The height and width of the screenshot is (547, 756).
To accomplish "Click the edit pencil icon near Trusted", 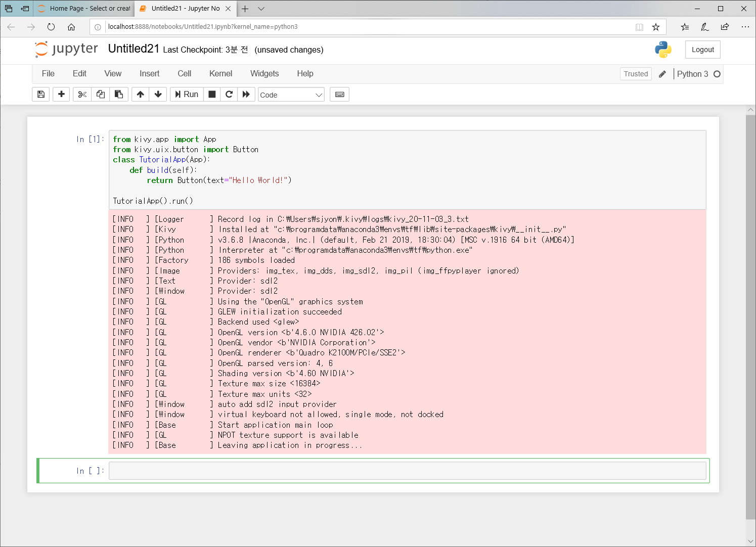I will pyautogui.click(x=662, y=74).
